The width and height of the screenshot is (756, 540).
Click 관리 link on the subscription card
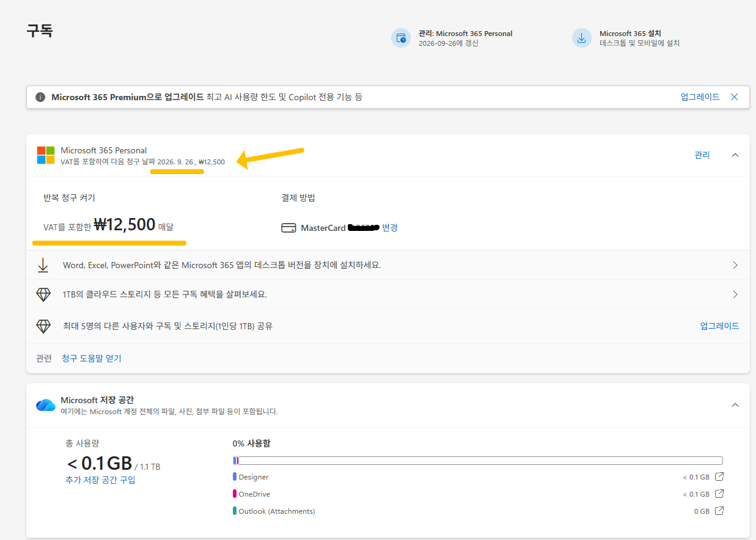702,155
